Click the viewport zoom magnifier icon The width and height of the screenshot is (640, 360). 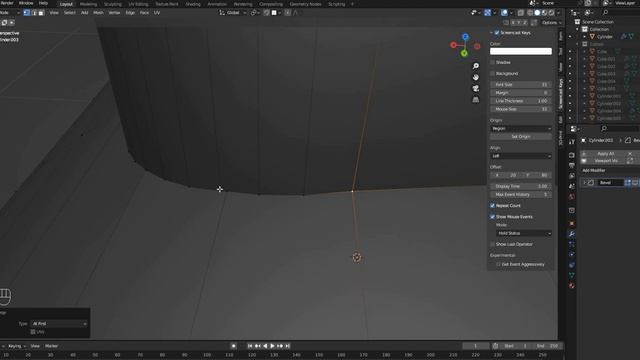pyautogui.click(x=476, y=66)
